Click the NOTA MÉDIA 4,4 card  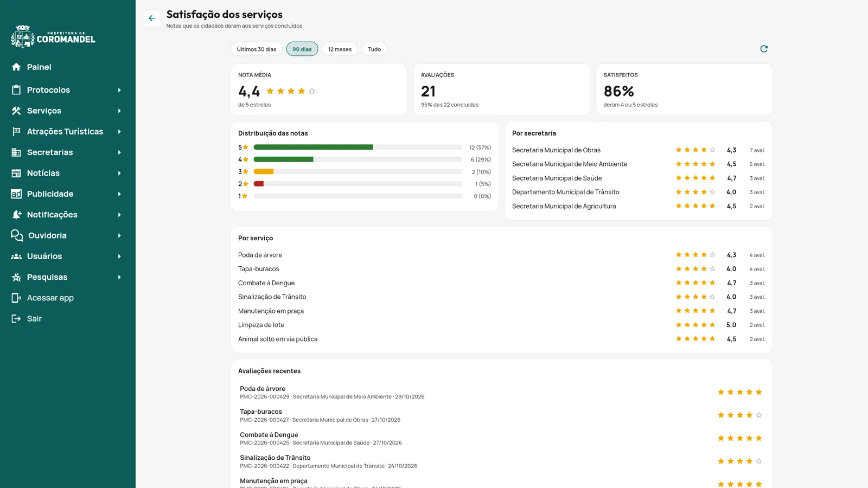pos(319,89)
